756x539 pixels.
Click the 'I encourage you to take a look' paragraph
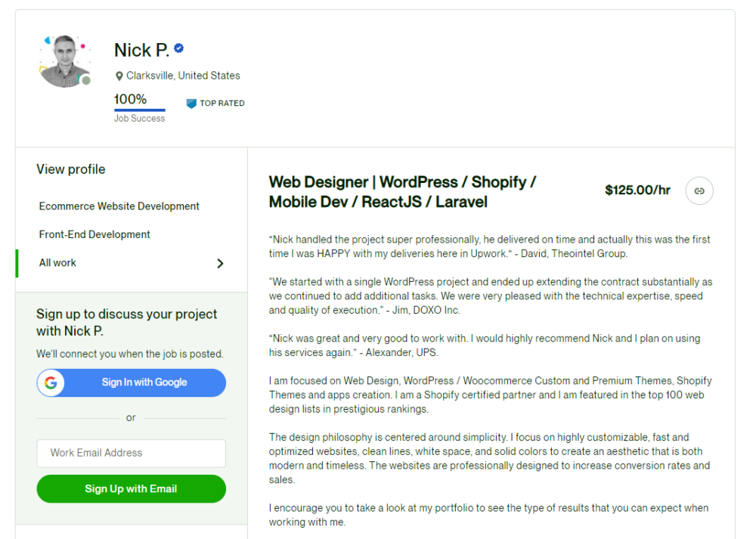[489, 515]
